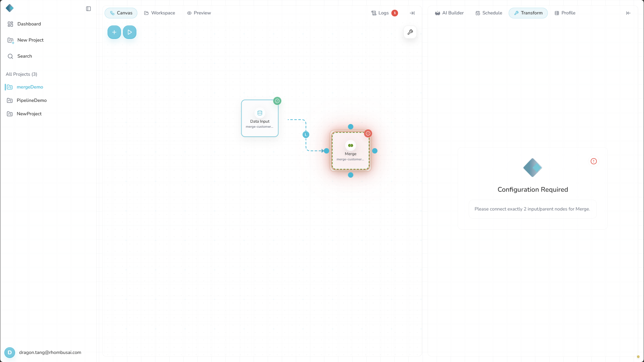
Task: Click the Merge node top connection handle
Action: tap(350, 127)
